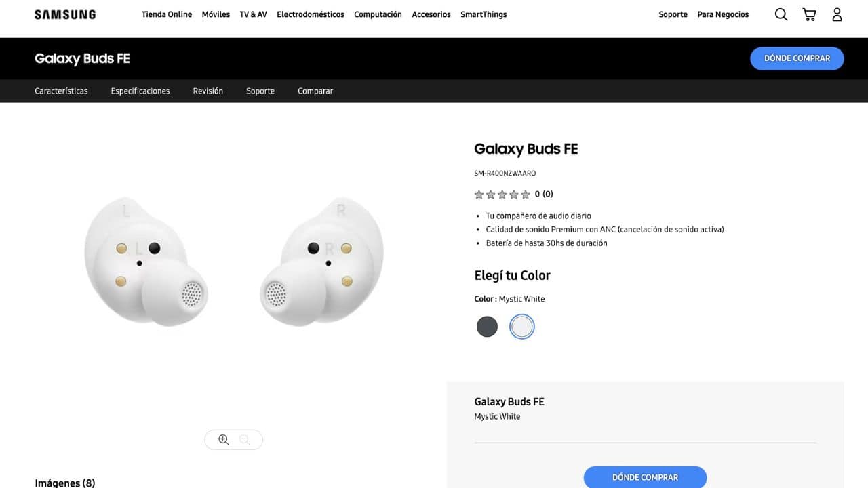The height and width of the screenshot is (488, 868).
Task: Select the Mystic White color swatch
Action: (x=522, y=327)
